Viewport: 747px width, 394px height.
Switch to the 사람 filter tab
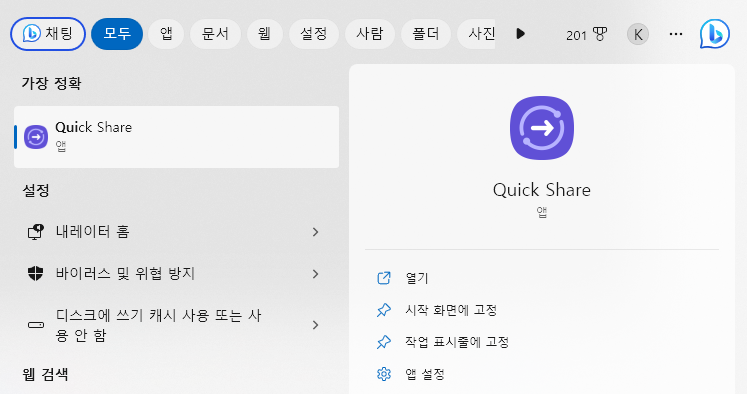point(370,34)
